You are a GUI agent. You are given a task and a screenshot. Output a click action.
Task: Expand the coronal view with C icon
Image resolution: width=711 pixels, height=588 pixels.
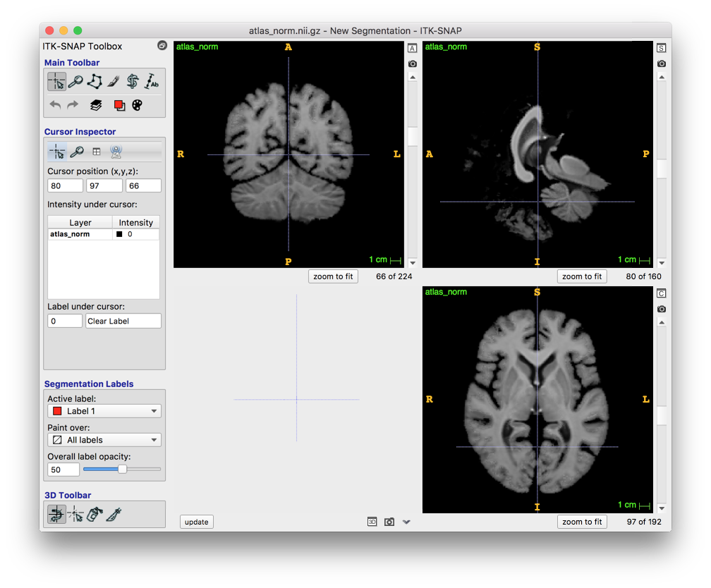(x=661, y=293)
